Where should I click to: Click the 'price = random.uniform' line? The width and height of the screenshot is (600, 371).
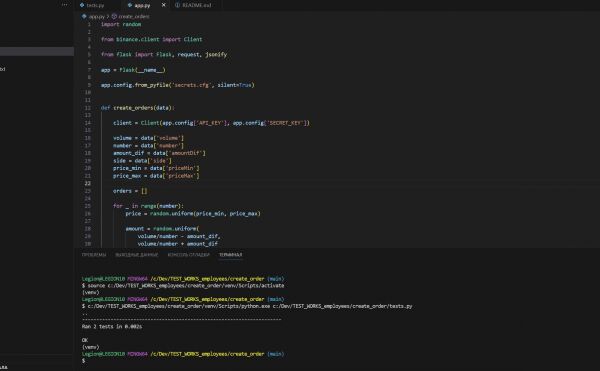point(193,213)
